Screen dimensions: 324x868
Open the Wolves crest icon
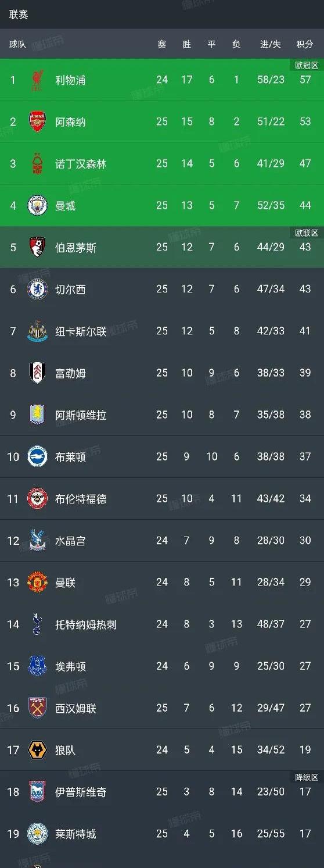tap(37, 750)
